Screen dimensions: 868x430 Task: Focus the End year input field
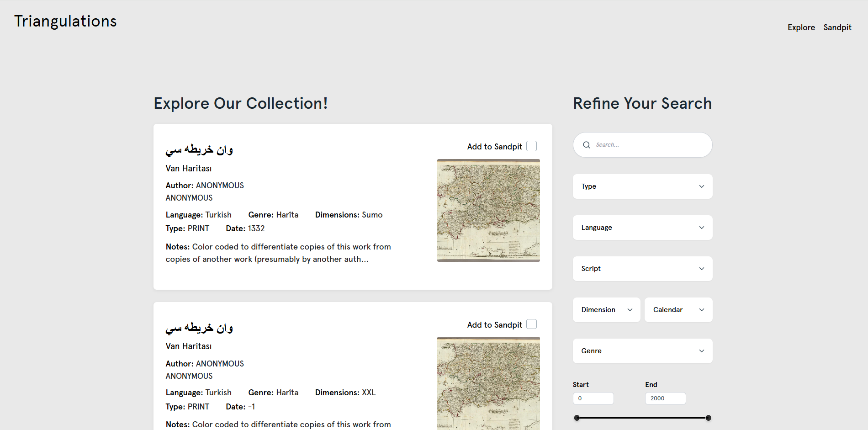point(665,398)
